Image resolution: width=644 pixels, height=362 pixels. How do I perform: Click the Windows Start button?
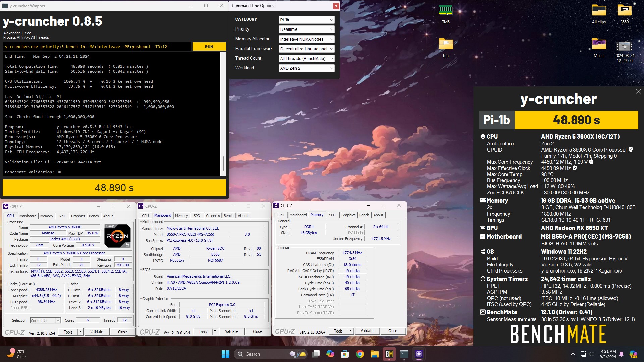[x=225, y=354]
